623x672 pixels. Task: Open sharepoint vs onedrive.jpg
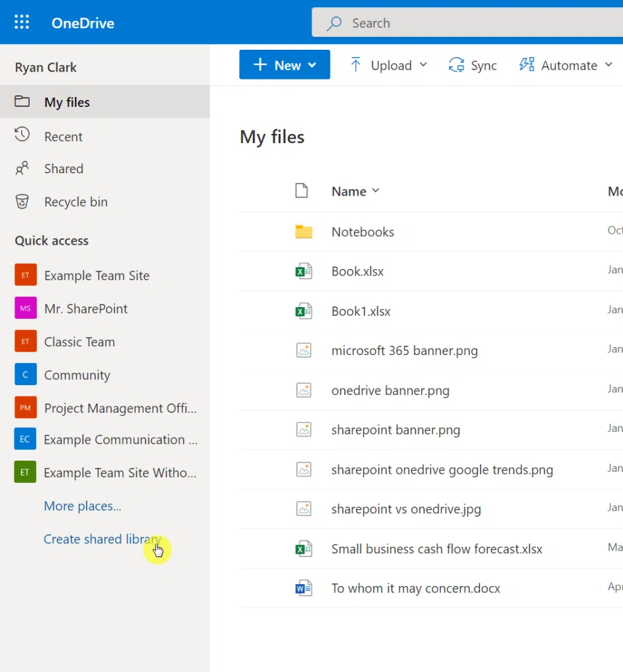(407, 509)
